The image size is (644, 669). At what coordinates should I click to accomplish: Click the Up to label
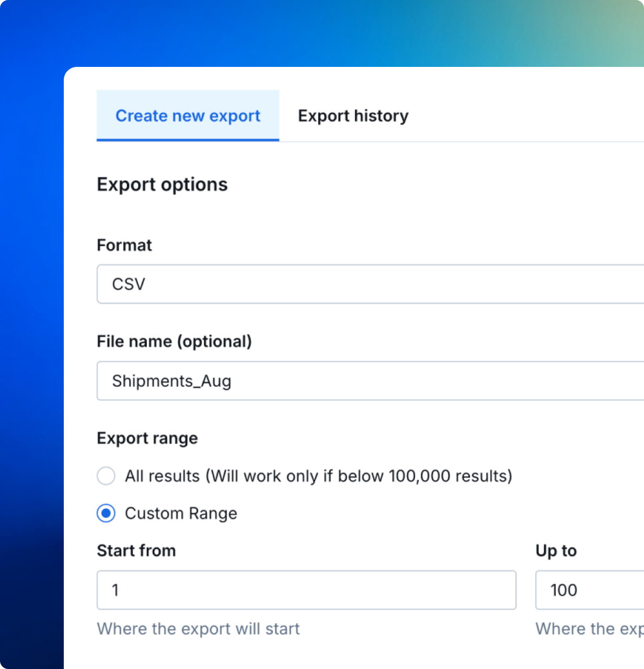[556, 550]
